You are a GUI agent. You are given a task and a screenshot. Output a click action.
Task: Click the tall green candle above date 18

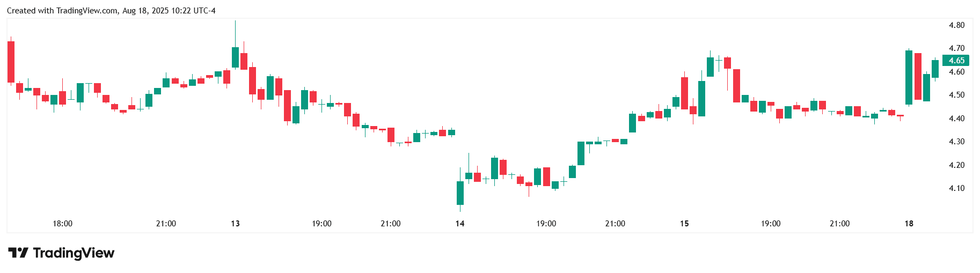point(909,77)
